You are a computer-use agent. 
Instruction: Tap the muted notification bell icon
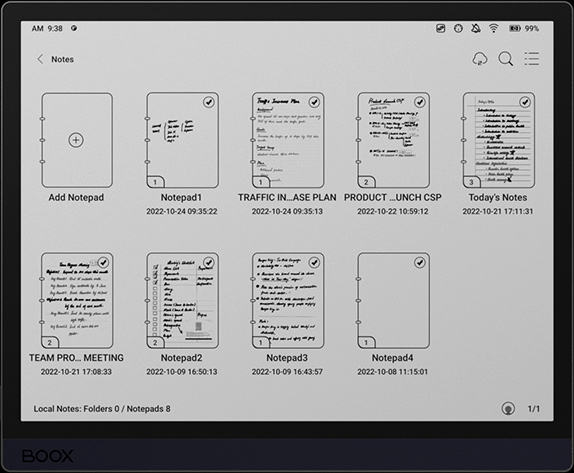[x=476, y=28]
